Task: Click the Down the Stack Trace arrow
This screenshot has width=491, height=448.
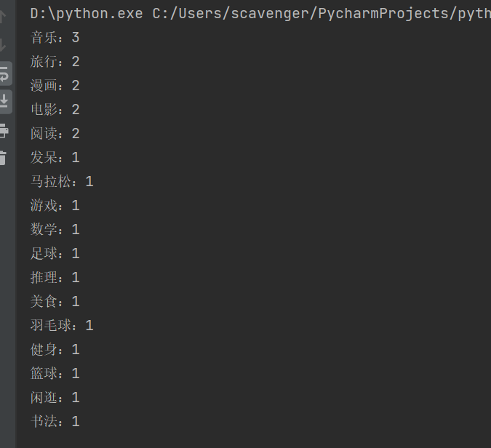Action: (4, 45)
